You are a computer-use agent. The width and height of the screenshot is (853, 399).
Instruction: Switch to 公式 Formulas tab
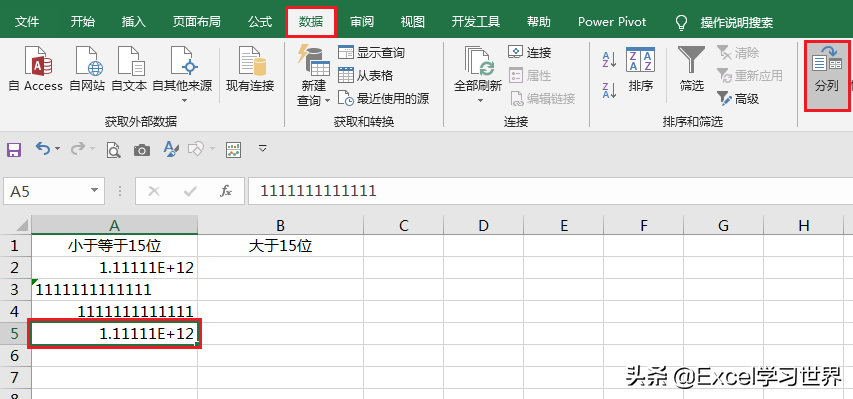point(259,22)
